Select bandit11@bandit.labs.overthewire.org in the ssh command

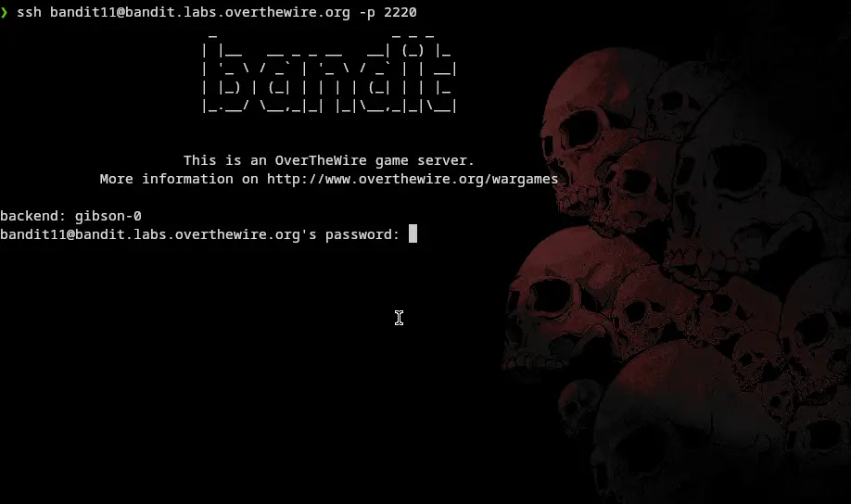pos(200,12)
